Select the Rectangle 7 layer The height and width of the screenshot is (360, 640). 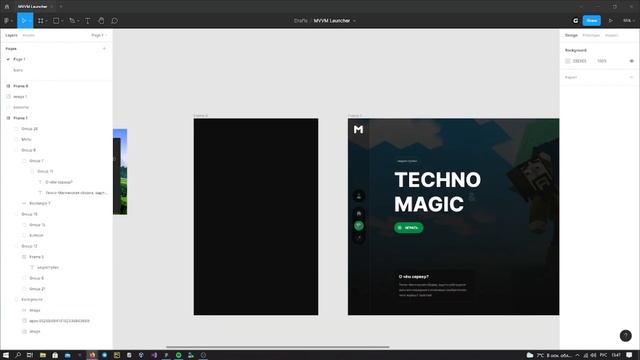pyautogui.click(x=40, y=203)
